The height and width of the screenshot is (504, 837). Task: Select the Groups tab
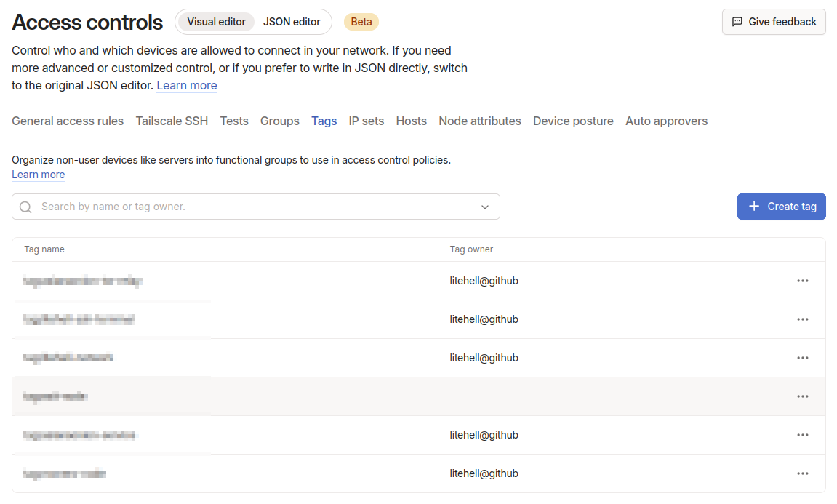click(x=280, y=121)
